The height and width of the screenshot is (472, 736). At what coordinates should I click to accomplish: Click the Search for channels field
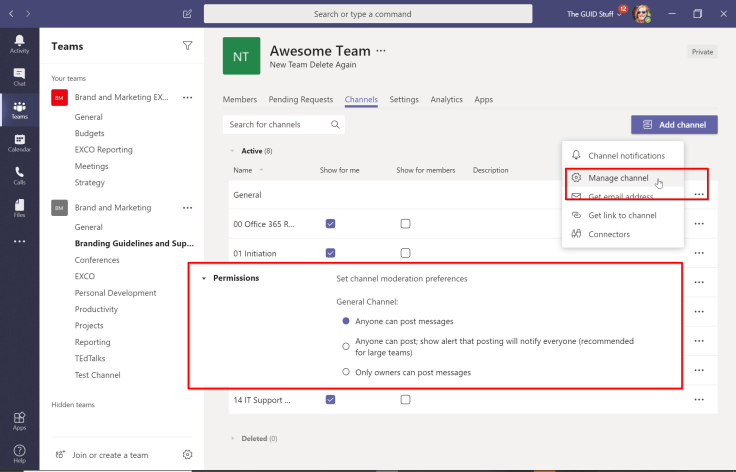(276, 125)
